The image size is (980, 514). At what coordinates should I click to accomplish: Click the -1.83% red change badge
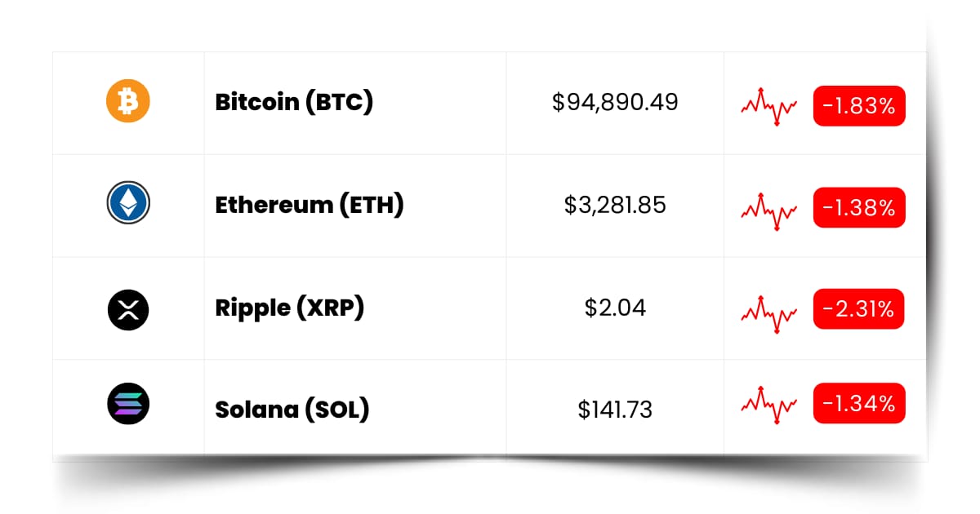point(858,106)
